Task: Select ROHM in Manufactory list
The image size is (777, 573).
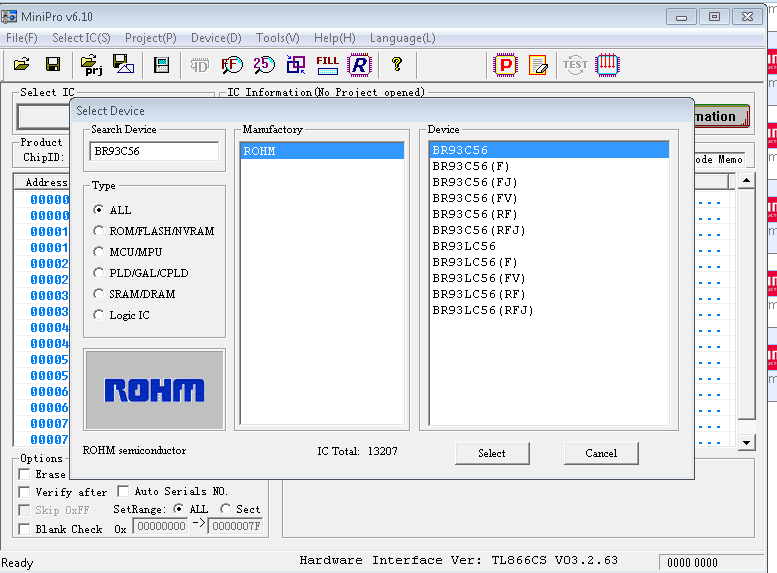Action: (x=322, y=151)
